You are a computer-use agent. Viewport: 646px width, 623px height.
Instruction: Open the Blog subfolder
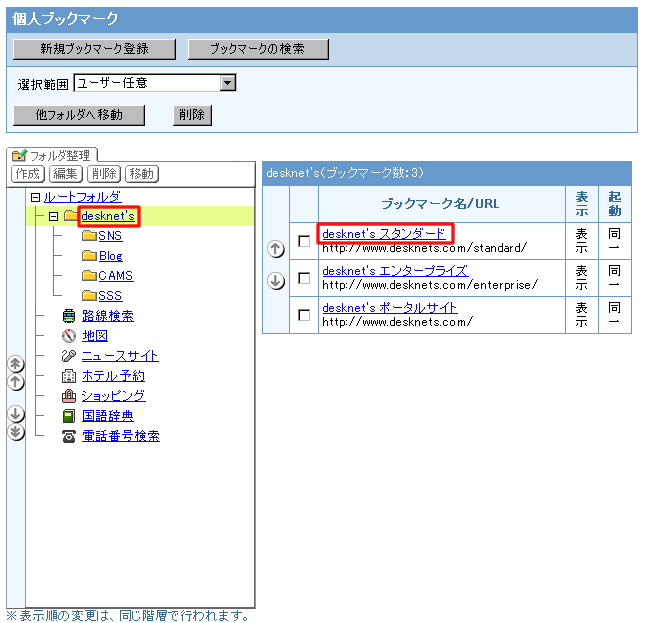(110, 256)
